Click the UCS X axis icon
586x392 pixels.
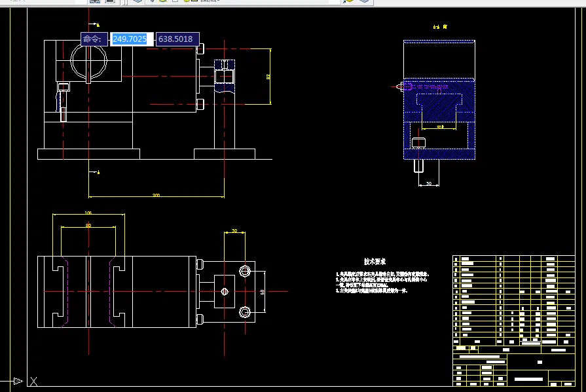[x=33, y=381]
